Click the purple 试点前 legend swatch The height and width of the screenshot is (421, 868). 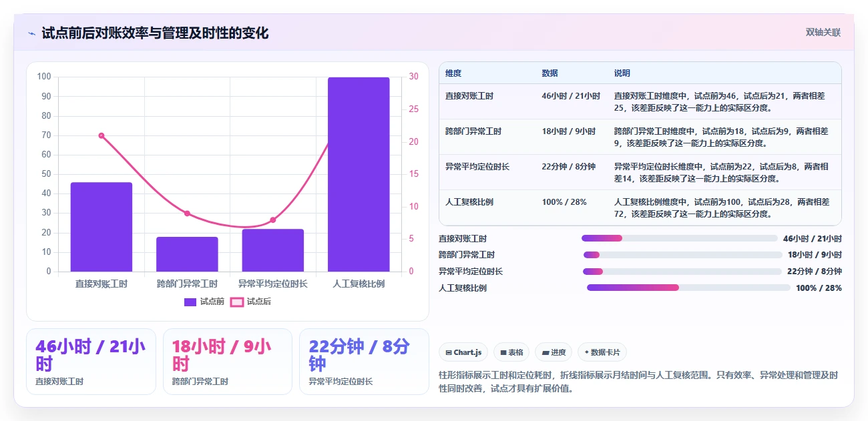coord(190,302)
